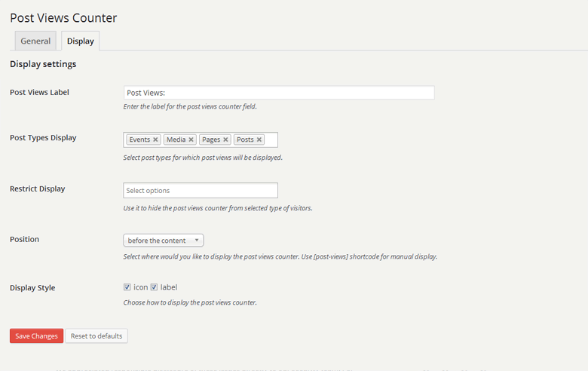Focus the Post Views Label text field

tap(278, 93)
